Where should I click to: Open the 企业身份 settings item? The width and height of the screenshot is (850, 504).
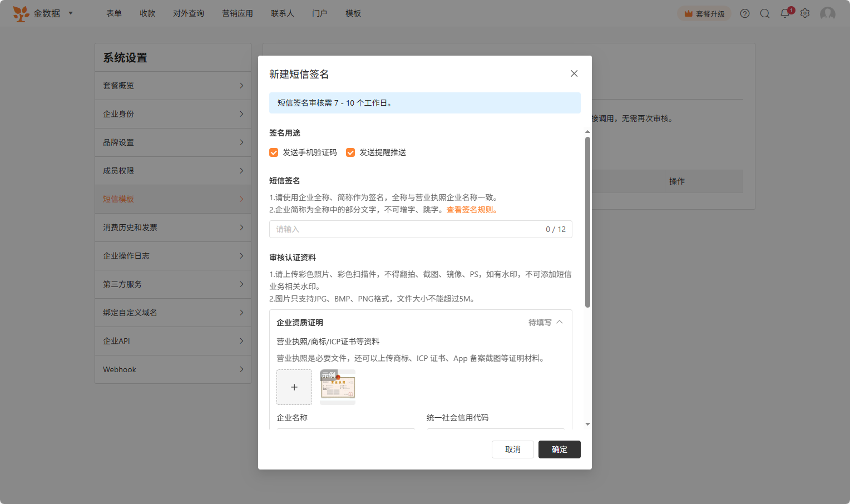tap(173, 114)
